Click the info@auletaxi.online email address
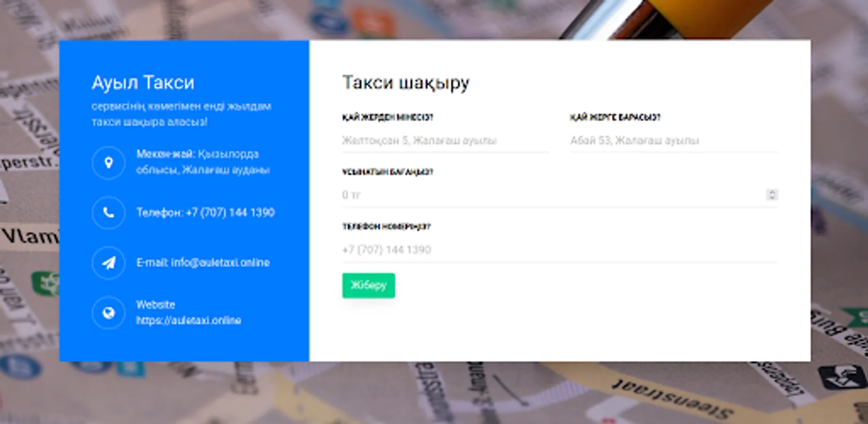Viewport: 868px width, 424px height. 220,262
